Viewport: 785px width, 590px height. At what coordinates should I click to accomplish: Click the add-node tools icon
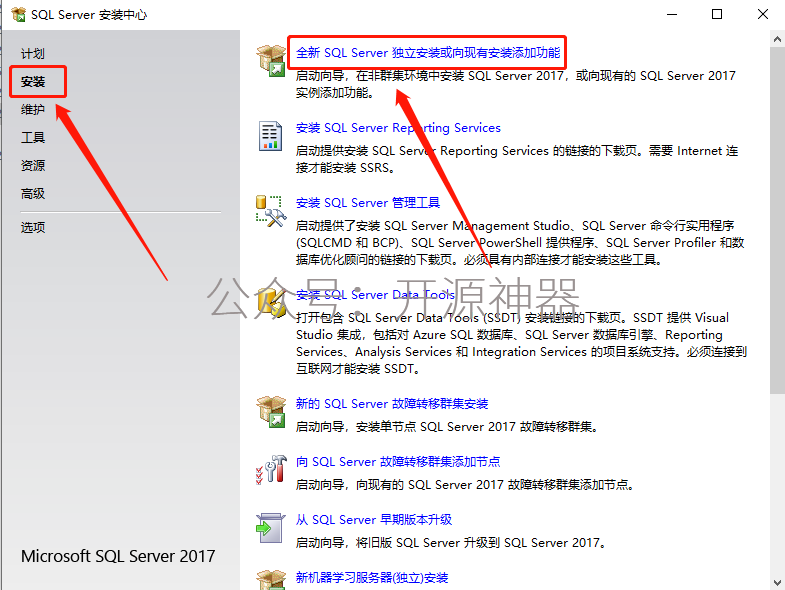[x=271, y=469]
